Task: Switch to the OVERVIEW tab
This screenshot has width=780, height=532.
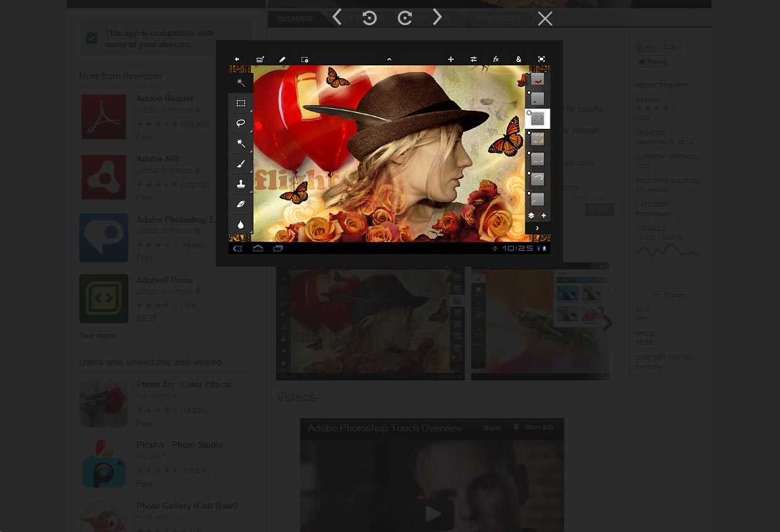Action: pyautogui.click(x=294, y=19)
